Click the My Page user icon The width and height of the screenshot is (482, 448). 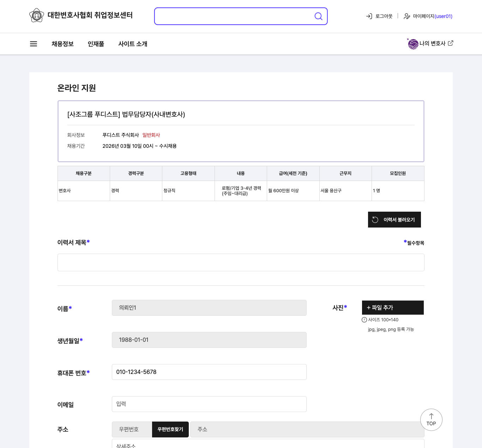[x=407, y=16]
